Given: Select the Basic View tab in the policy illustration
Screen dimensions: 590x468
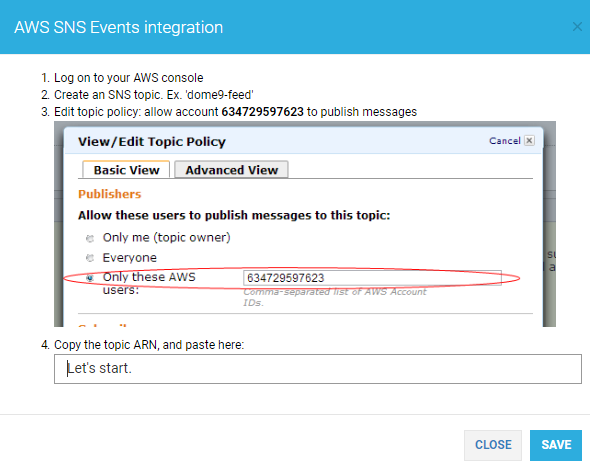Looking at the screenshot, I should point(126,170).
